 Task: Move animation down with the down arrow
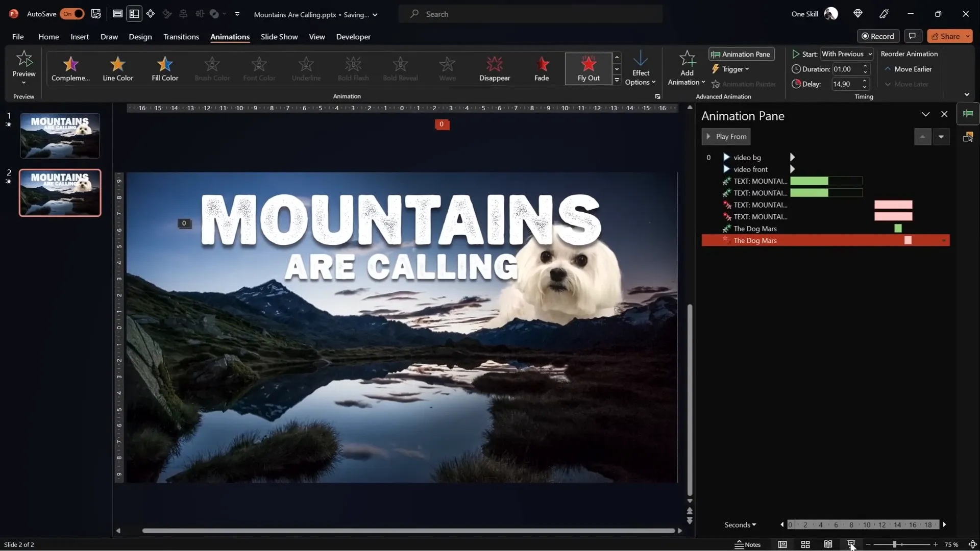point(941,137)
